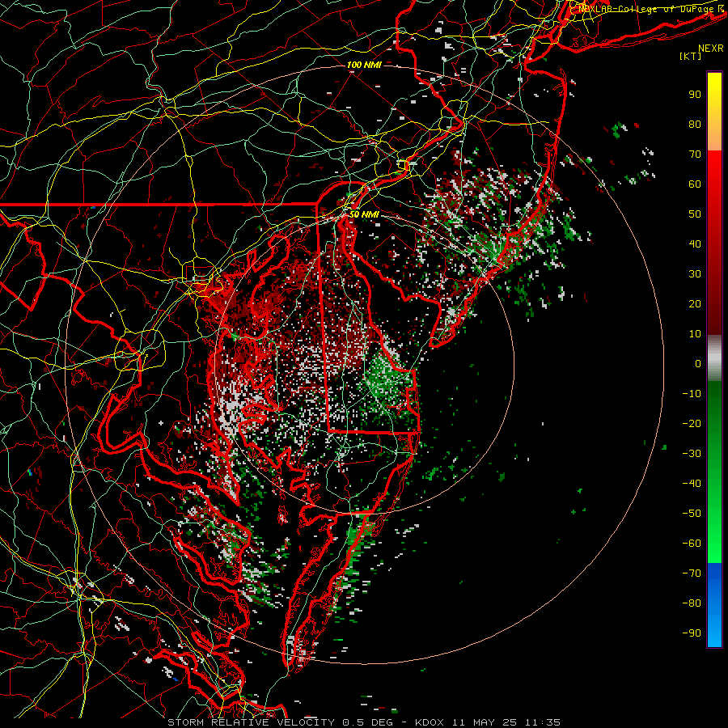
Task: Click the 70 knot scale label
Action: pyautogui.click(x=695, y=154)
